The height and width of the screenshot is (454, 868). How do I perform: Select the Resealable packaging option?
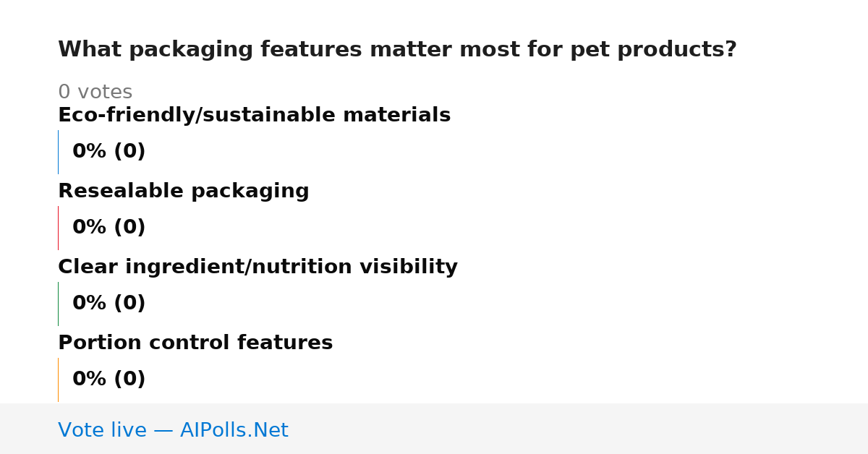[x=183, y=192]
